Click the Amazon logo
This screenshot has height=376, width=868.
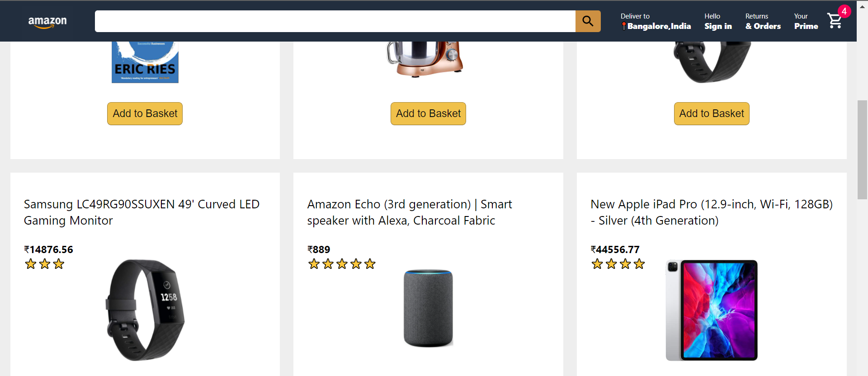point(47,21)
